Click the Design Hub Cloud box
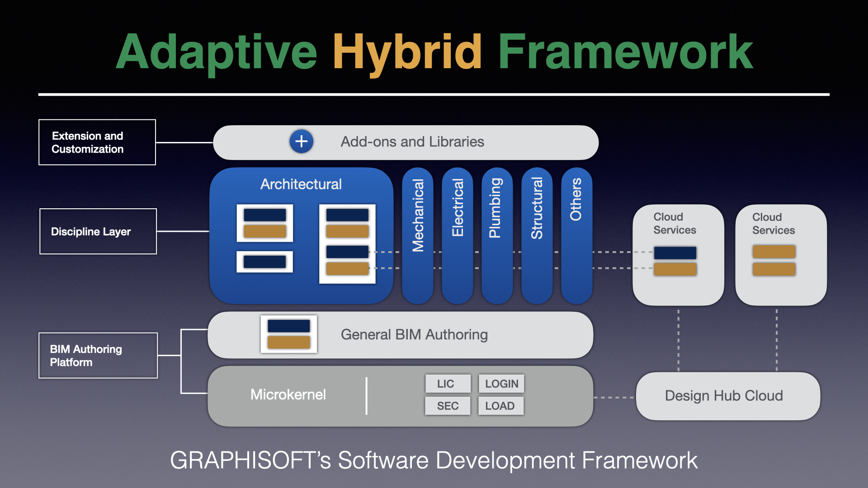 727,396
